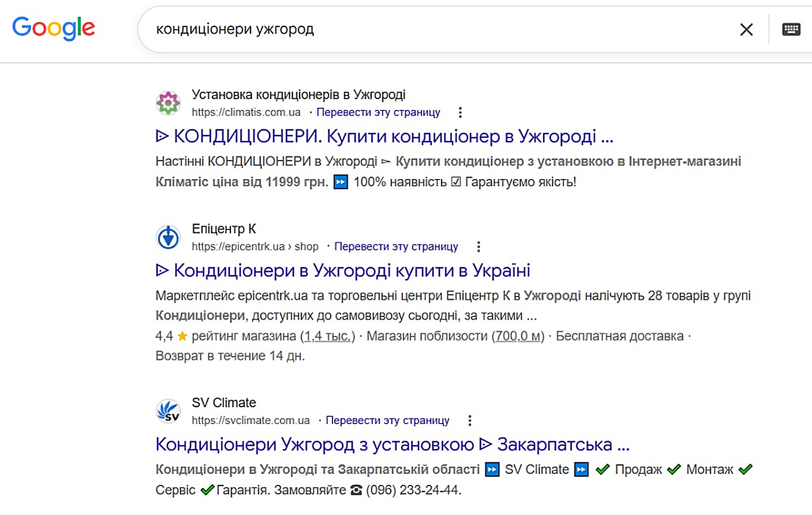Open more options for epicentrk.ua result
Viewport: 812px width, 515px height.
click(478, 247)
